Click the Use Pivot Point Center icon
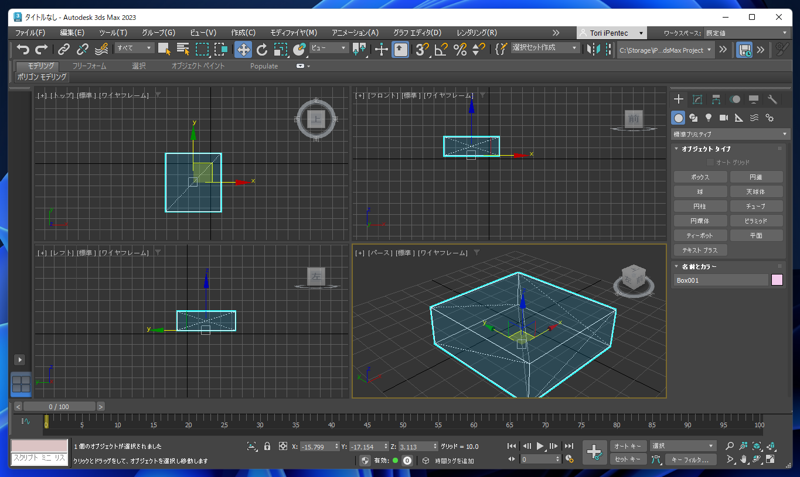This screenshot has width=800, height=477. [x=359, y=49]
